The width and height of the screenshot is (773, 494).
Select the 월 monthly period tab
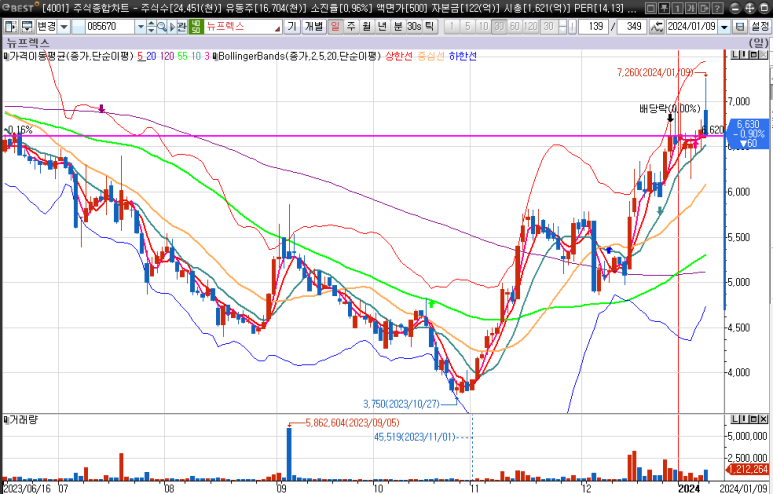[x=366, y=27]
